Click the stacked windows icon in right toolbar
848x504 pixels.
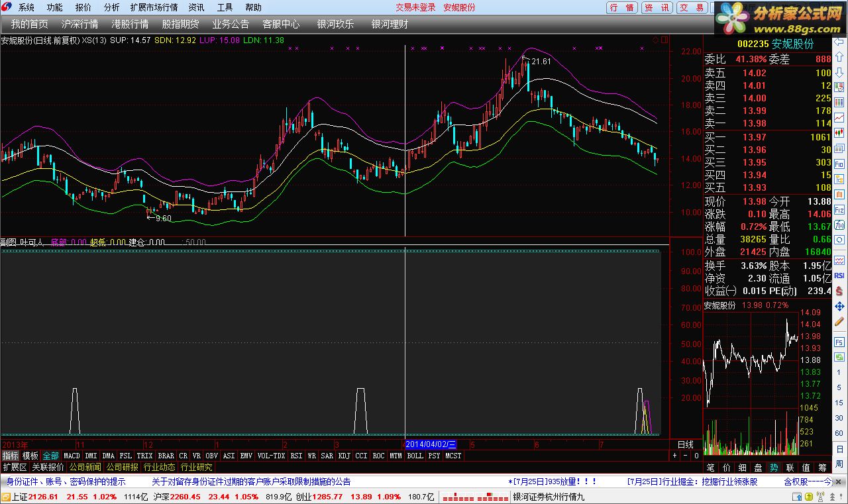coord(839,148)
